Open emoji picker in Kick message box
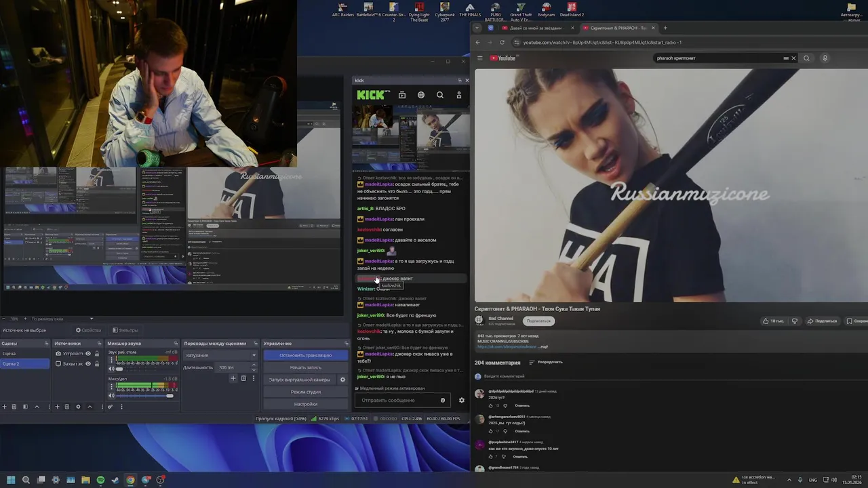Image resolution: width=868 pixels, height=488 pixels. click(443, 400)
